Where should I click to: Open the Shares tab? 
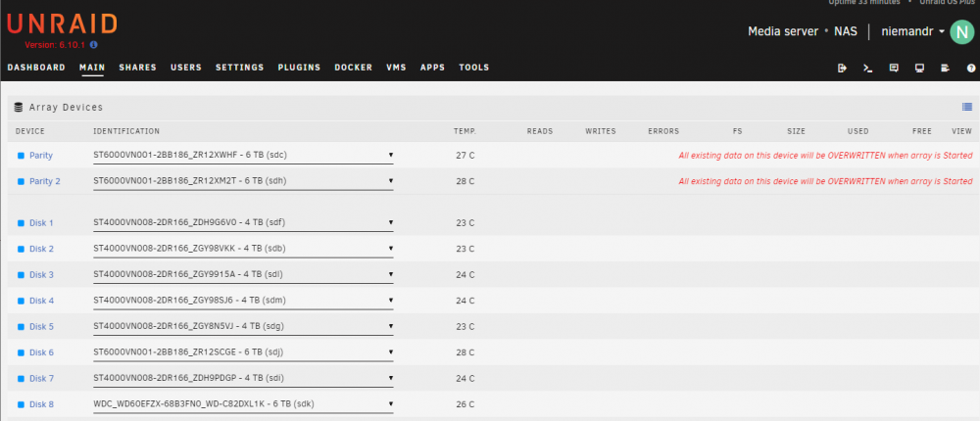(x=137, y=68)
